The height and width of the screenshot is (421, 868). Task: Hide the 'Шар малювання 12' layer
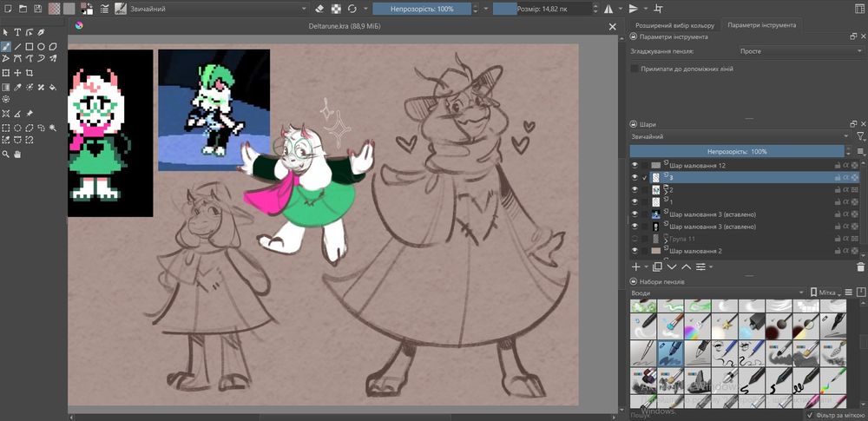pos(635,165)
